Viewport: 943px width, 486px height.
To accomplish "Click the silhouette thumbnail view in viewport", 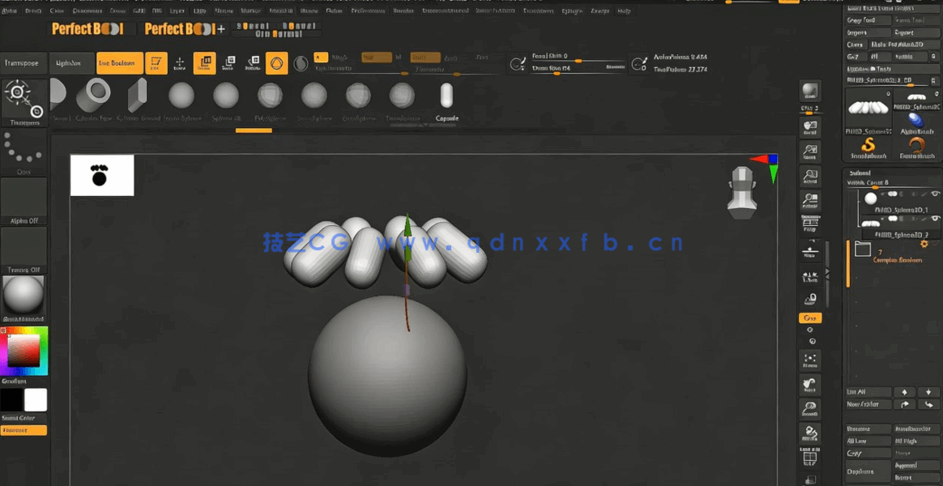I will click(102, 175).
